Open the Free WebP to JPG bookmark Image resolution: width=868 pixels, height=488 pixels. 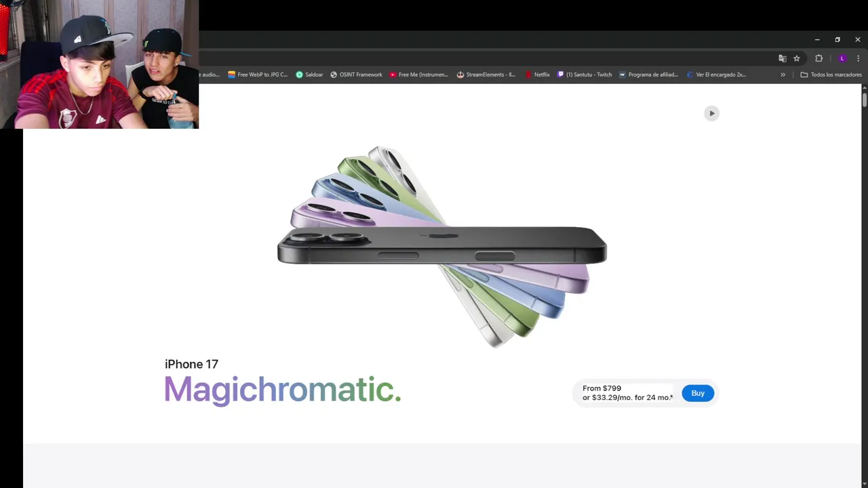258,75
